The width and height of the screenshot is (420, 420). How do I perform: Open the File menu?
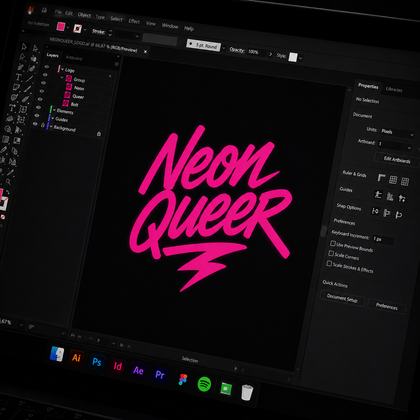click(x=58, y=12)
